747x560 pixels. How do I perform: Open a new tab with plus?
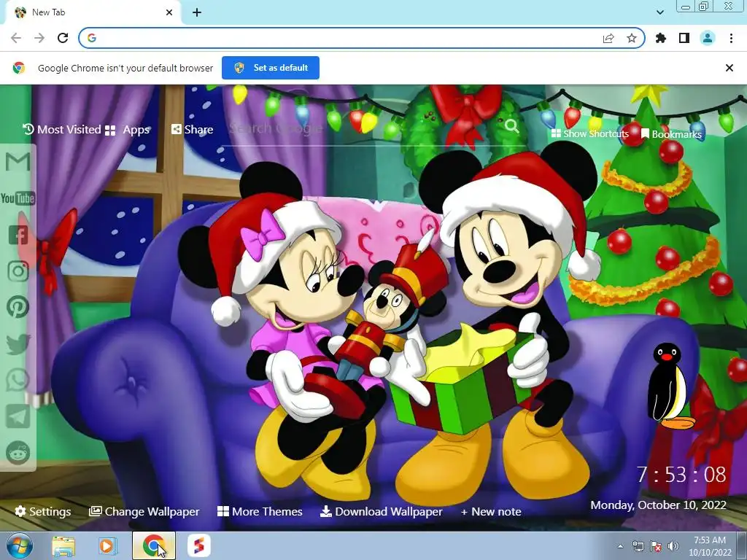(197, 12)
